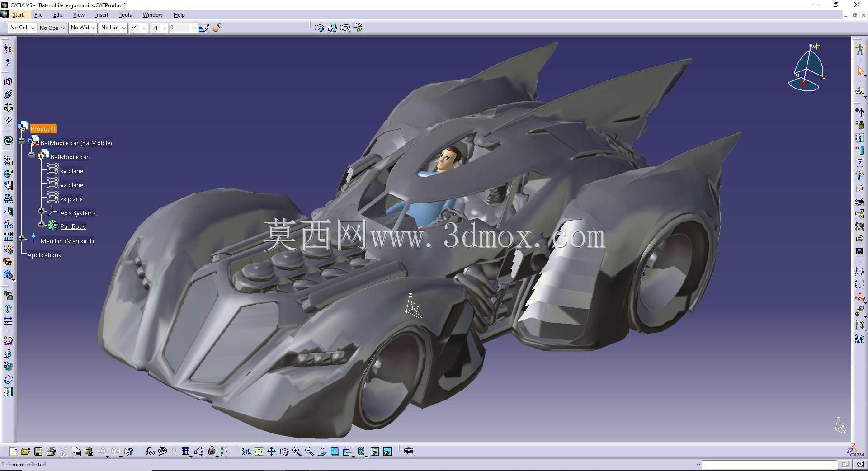Copy with the bottom toolbar copy icon
The image size is (868, 471).
(76, 452)
